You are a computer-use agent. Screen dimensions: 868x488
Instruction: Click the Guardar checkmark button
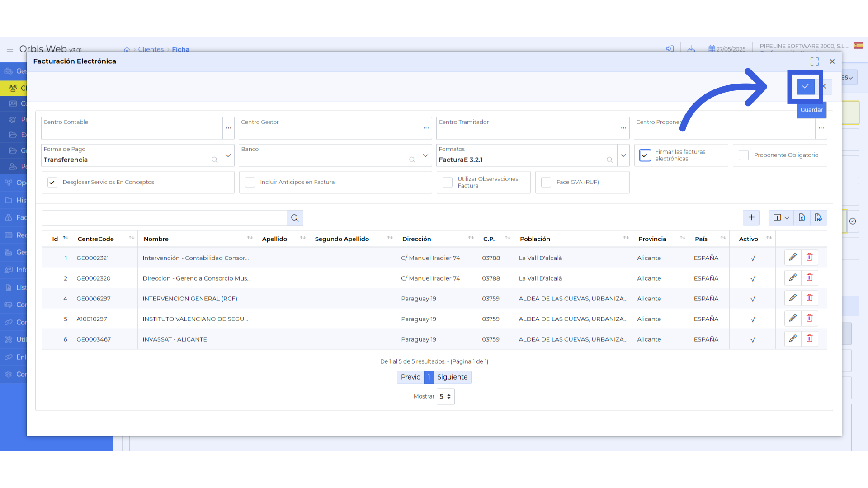pos(805,86)
